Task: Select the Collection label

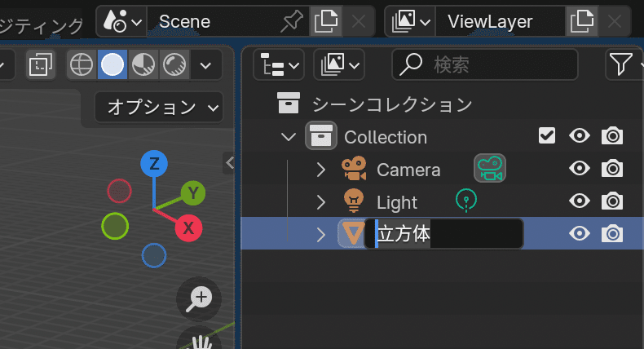Action: coord(386,137)
